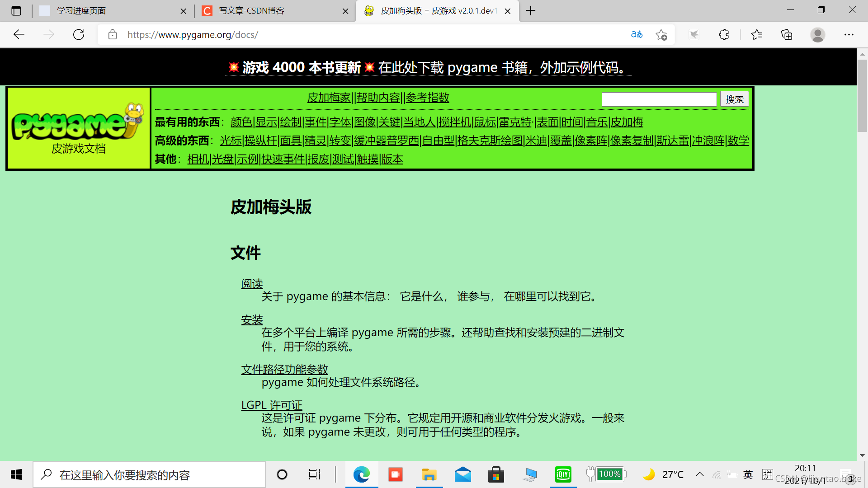Open the user profile avatar icon

pyautogui.click(x=817, y=35)
